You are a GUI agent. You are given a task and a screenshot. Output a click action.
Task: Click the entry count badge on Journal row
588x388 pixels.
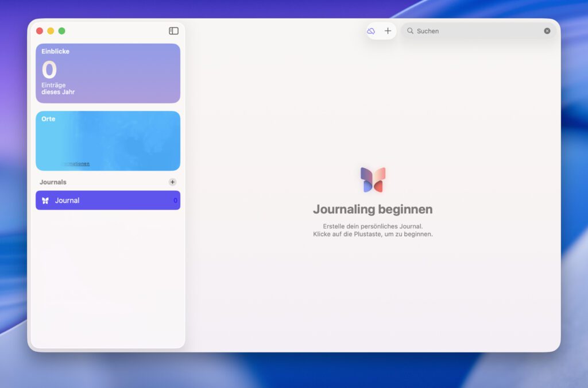point(174,200)
